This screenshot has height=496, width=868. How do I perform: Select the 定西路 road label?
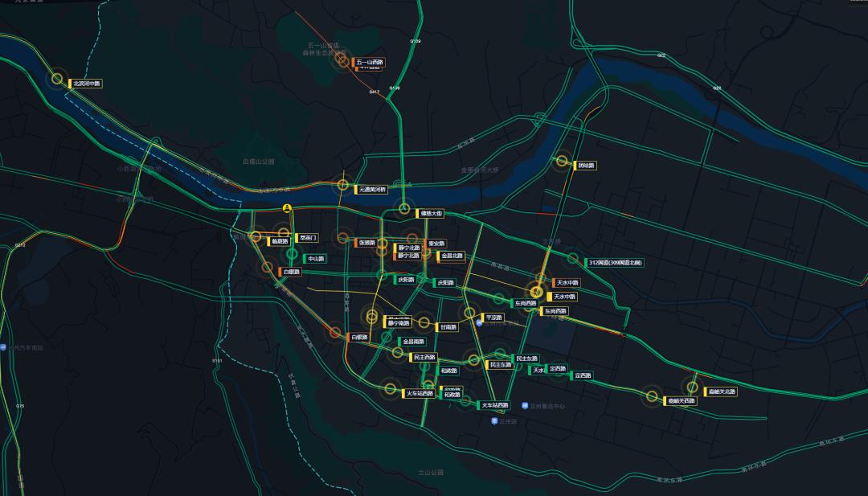click(558, 368)
